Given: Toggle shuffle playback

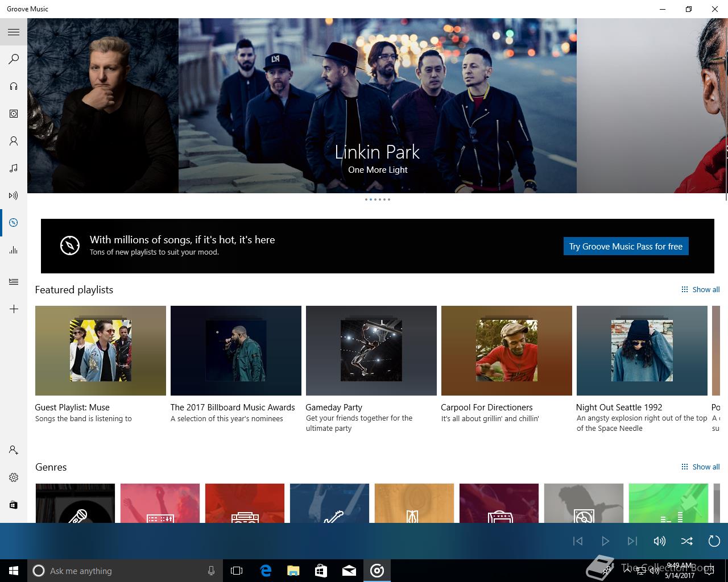Looking at the screenshot, I should [x=687, y=541].
